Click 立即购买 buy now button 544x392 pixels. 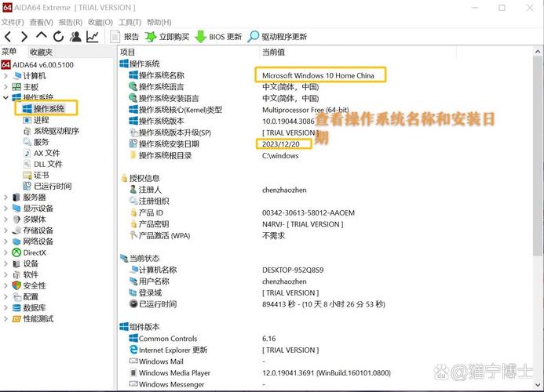[x=167, y=37]
